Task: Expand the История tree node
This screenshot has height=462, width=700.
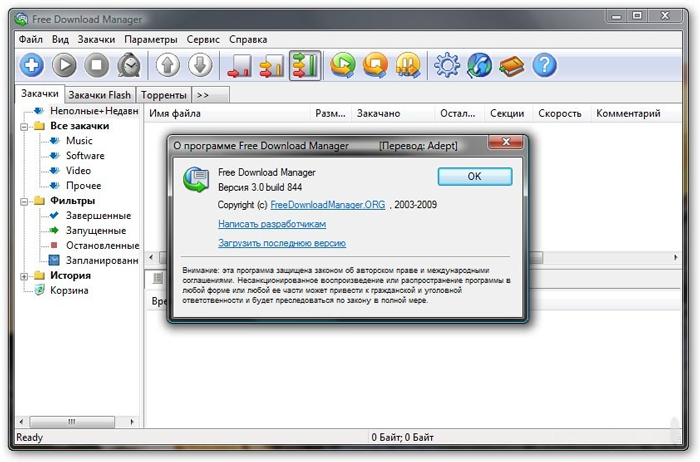Action: [24, 277]
